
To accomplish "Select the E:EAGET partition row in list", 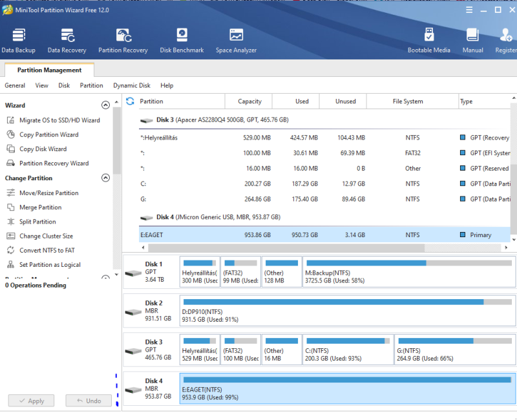I will click(324, 235).
